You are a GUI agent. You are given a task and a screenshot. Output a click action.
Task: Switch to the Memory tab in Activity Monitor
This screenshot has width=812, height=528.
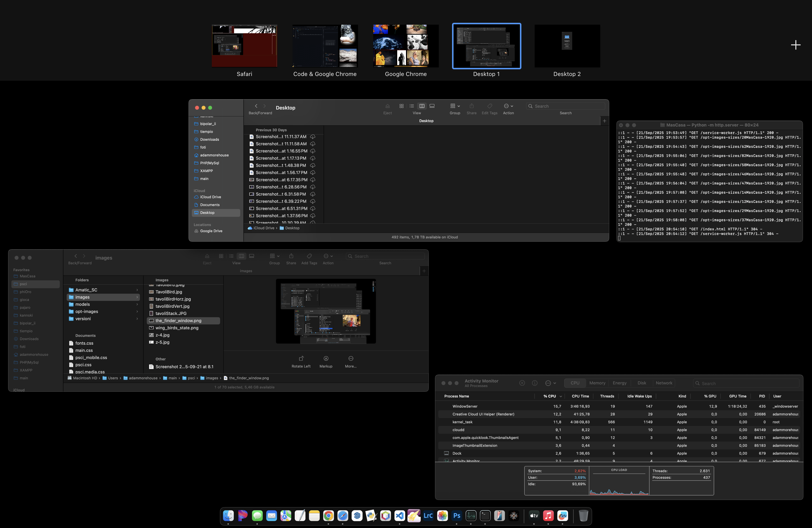[x=597, y=383]
